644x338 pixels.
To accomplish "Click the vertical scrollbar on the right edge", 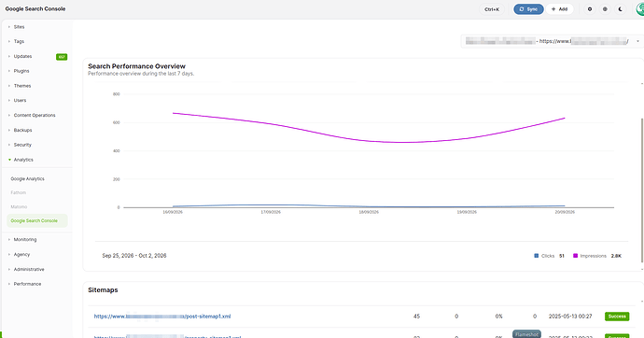I will tap(642, 190).
